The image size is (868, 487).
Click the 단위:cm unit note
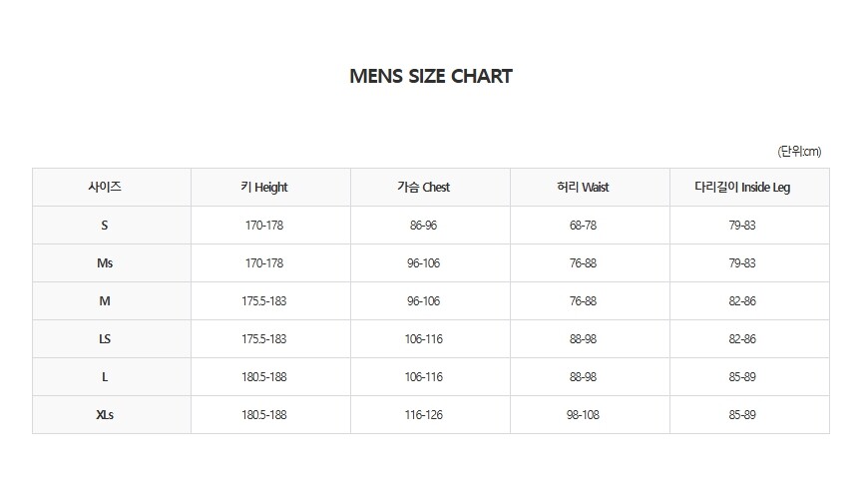click(799, 152)
